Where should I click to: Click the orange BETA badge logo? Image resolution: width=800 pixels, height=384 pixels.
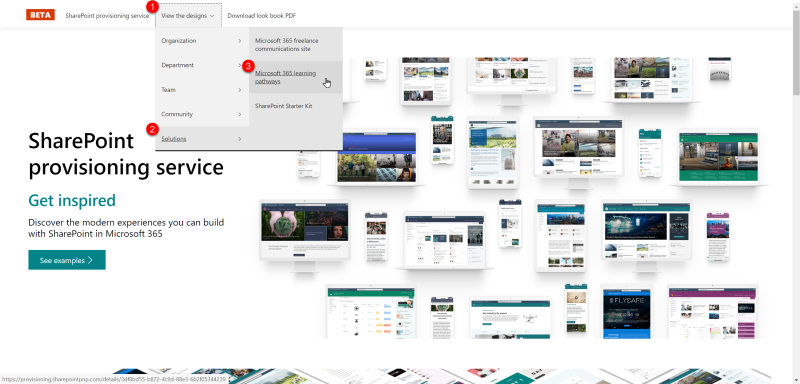[40, 15]
